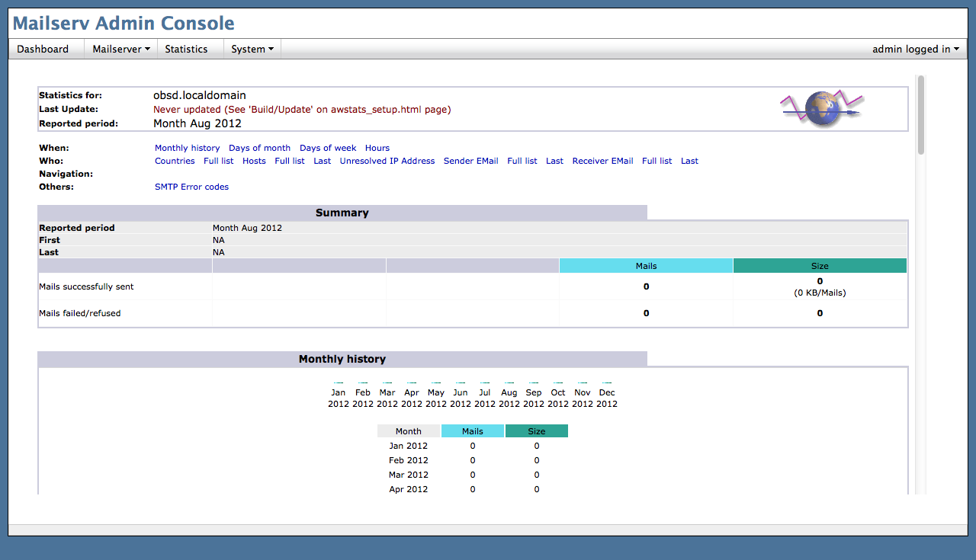This screenshot has height=560, width=976.
Task: Open the Countries link
Action: click(175, 161)
